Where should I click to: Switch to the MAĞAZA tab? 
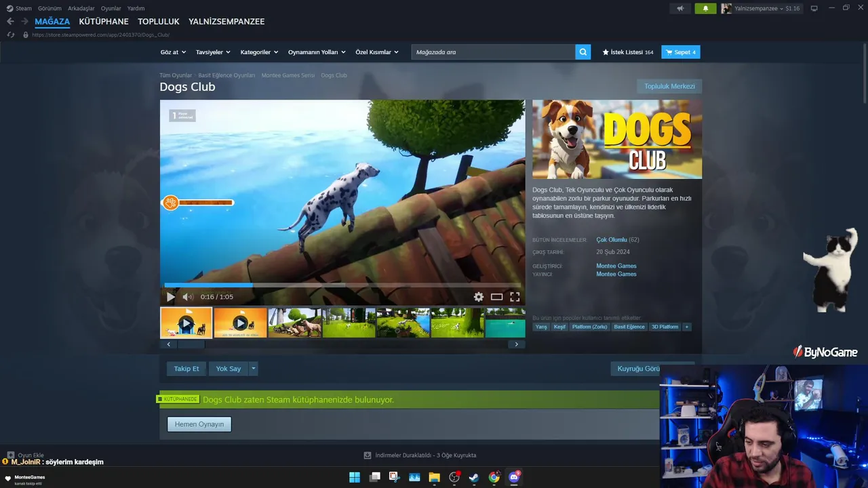click(x=52, y=22)
